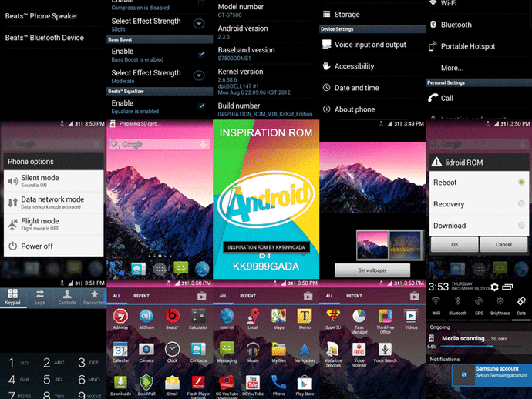This screenshot has height=399, width=532.
Task: Select RECENT tab above Internet drawer
Action: coord(248,296)
